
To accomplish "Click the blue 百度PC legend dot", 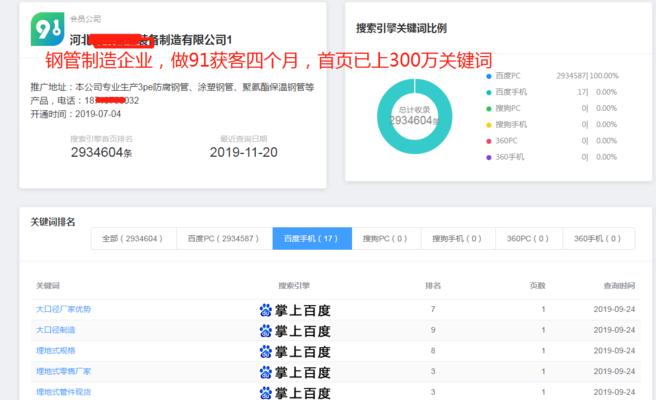I will pos(488,76).
